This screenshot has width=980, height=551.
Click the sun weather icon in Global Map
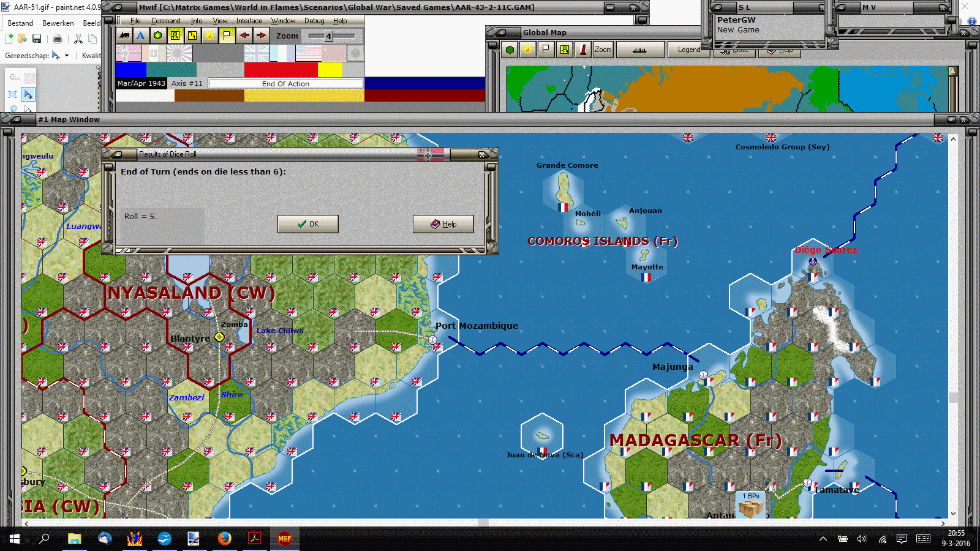527,50
